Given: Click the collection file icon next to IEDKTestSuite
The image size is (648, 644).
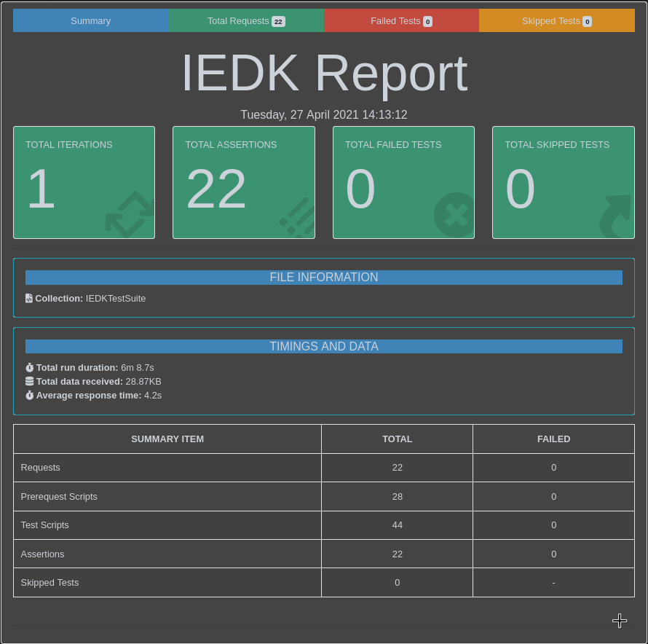Looking at the screenshot, I should coord(28,298).
